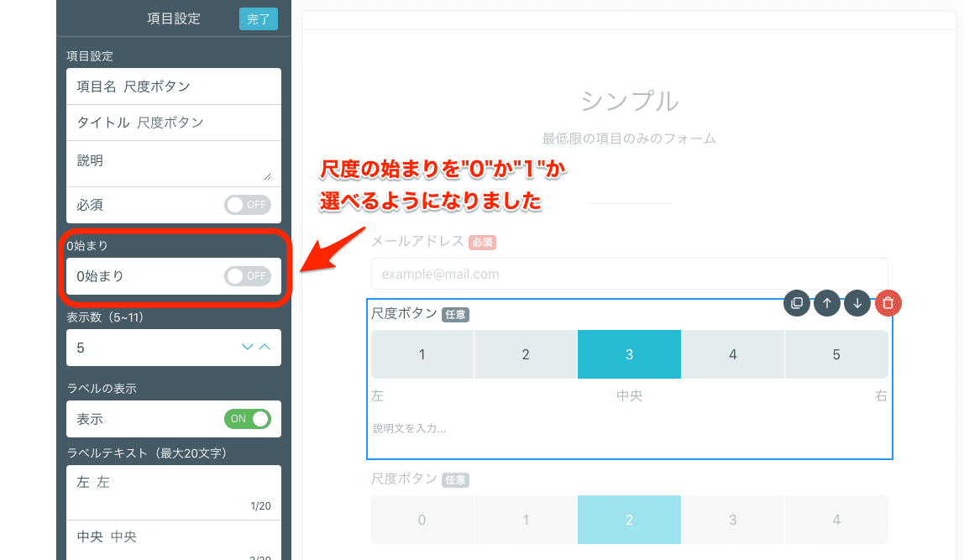
Task: Click the 説明 textarea
Action: pyautogui.click(x=174, y=163)
